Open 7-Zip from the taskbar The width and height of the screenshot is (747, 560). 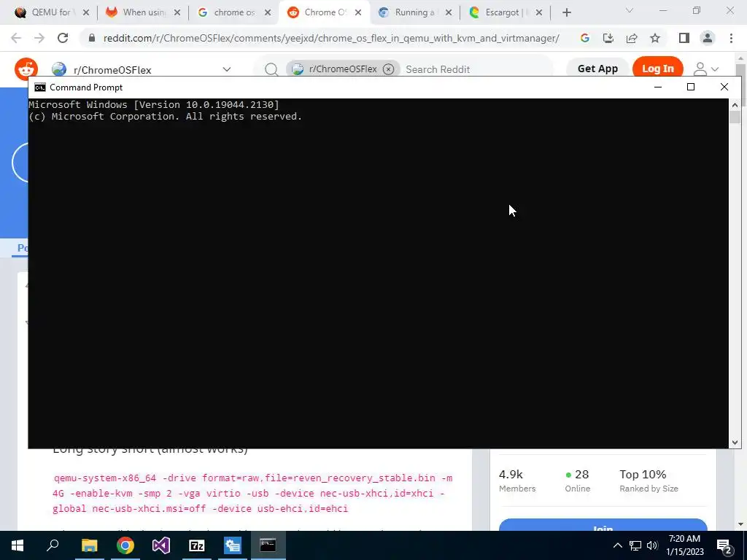[197, 545]
